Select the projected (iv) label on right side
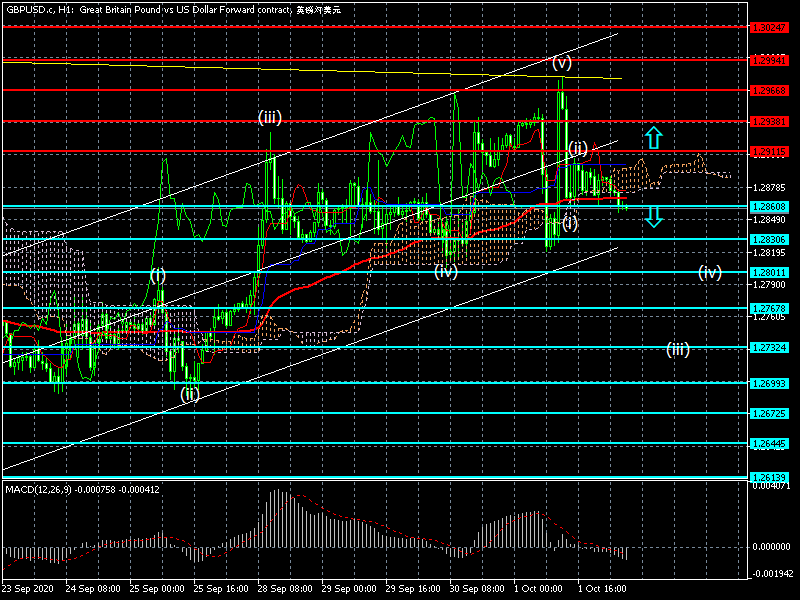Screen dimensions: 800x600 click(x=709, y=271)
